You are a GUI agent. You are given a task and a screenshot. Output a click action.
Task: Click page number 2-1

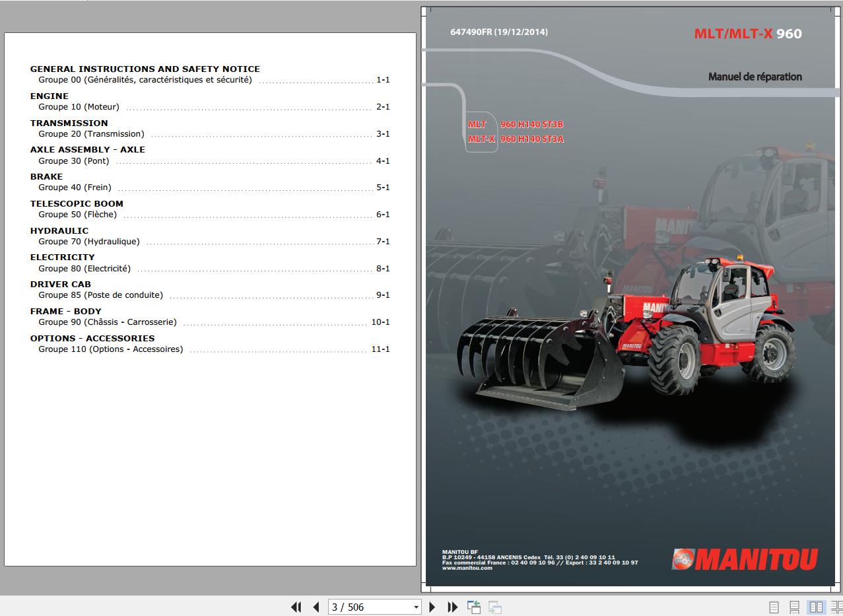click(383, 107)
